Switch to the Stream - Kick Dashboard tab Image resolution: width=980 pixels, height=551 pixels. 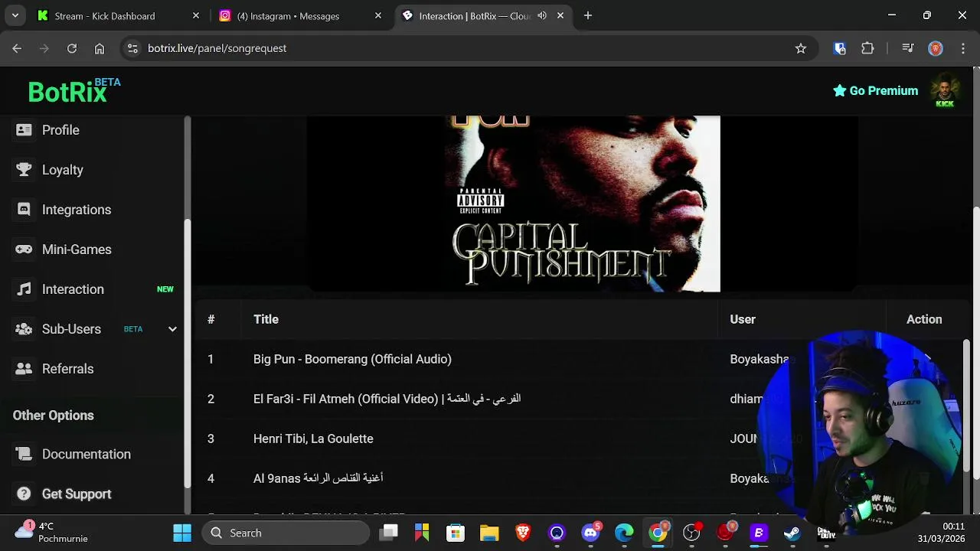click(x=119, y=15)
